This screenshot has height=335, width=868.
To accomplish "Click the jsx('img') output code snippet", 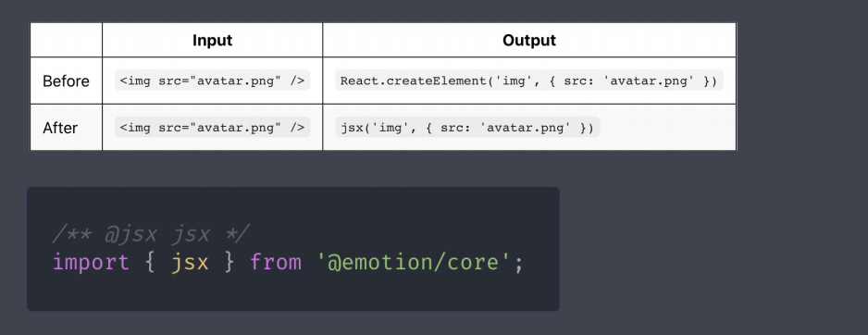I will pos(467,128).
